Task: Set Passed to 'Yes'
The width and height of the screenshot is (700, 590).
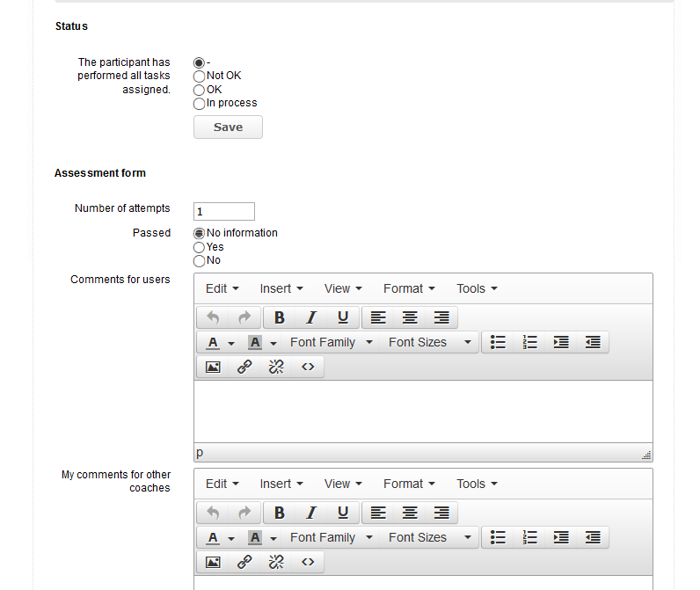Action: [x=200, y=248]
